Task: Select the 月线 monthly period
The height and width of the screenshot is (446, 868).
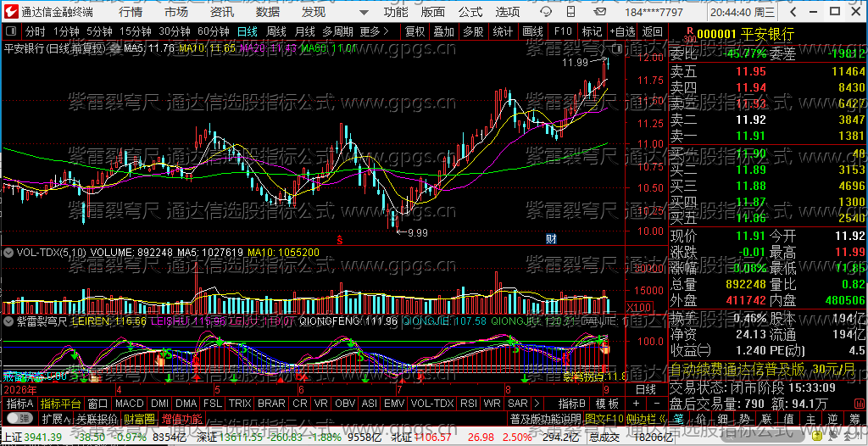Action: coord(305,31)
